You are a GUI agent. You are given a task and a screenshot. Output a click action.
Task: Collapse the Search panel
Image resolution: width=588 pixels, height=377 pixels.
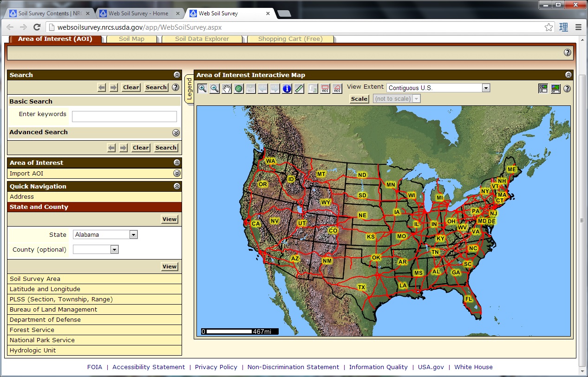(176, 75)
